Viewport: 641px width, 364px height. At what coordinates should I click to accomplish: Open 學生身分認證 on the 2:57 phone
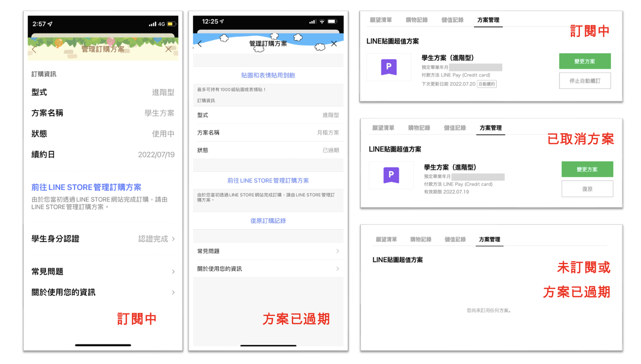[x=103, y=239]
